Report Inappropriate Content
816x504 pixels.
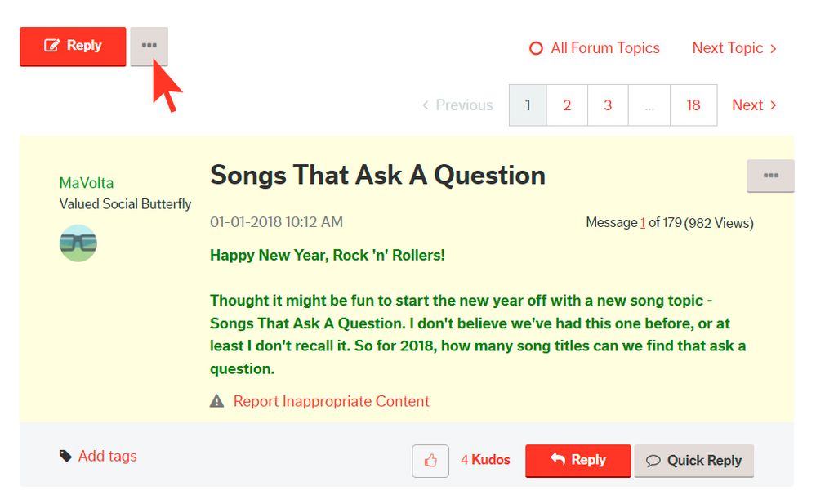331,401
